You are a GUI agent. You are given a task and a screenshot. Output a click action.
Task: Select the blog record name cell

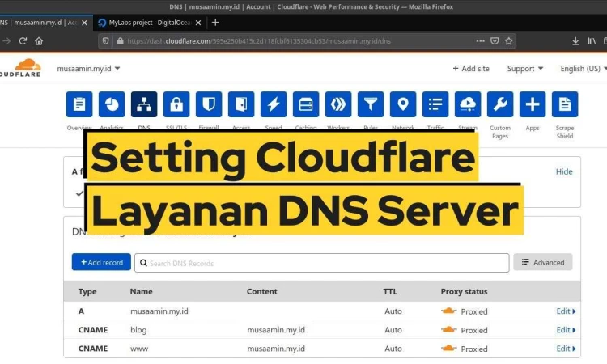point(138,330)
